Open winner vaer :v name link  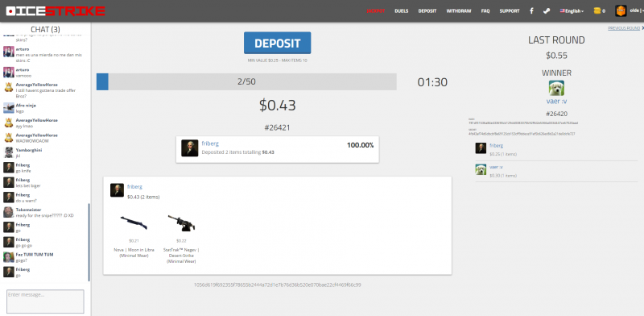[x=556, y=102]
